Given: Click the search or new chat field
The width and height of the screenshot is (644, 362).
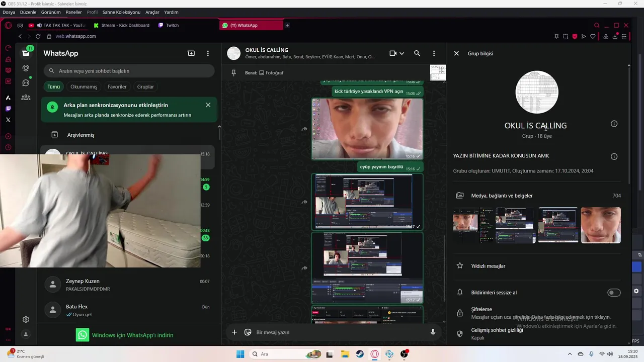Looking at the screenshot, I should point(129,71).
